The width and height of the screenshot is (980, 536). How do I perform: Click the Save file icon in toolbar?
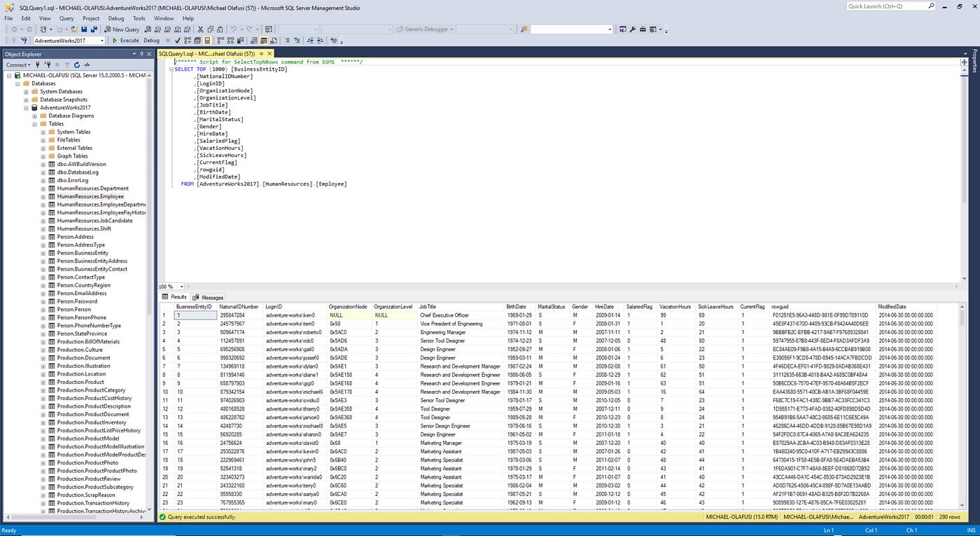84,29
